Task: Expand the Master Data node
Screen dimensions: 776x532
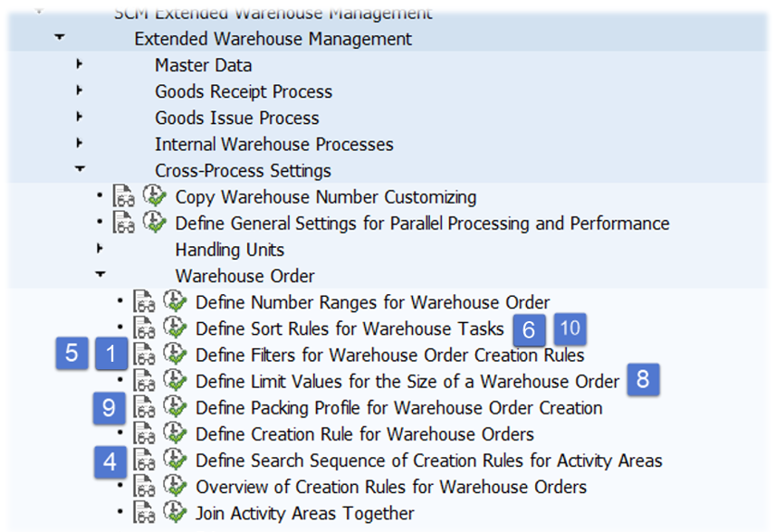Action: (79, 64)
